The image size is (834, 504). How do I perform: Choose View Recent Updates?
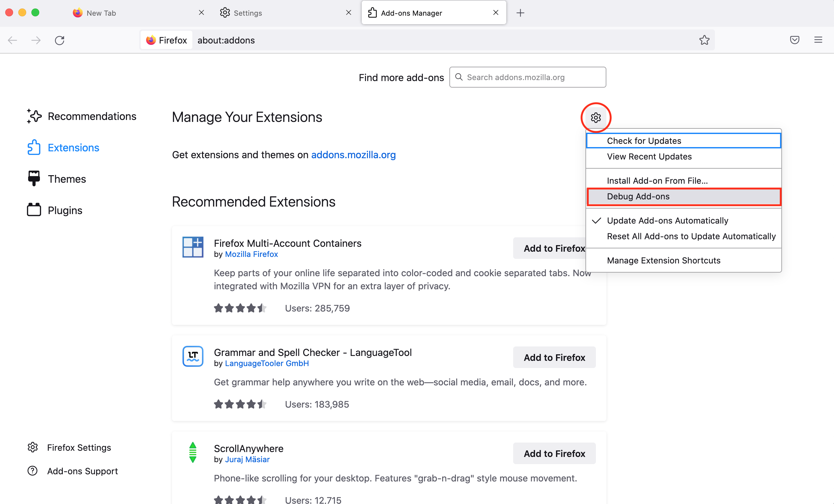[684, 157]
